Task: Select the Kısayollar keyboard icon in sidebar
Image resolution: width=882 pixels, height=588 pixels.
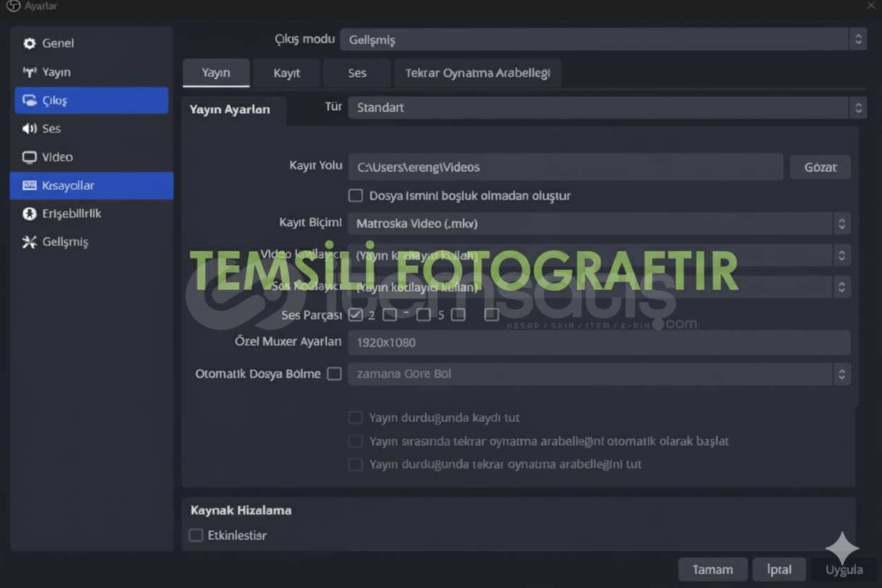Action: coord(29,185)
